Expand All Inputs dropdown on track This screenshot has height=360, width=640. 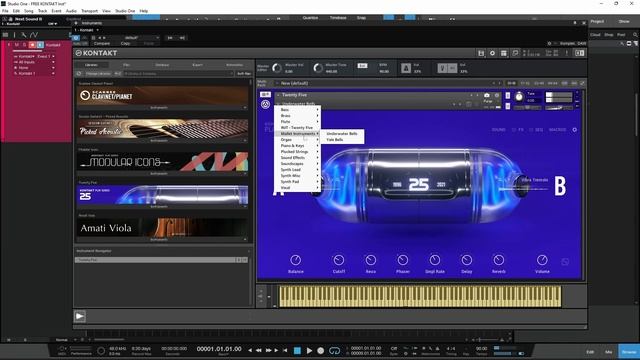tap(53, 62)
